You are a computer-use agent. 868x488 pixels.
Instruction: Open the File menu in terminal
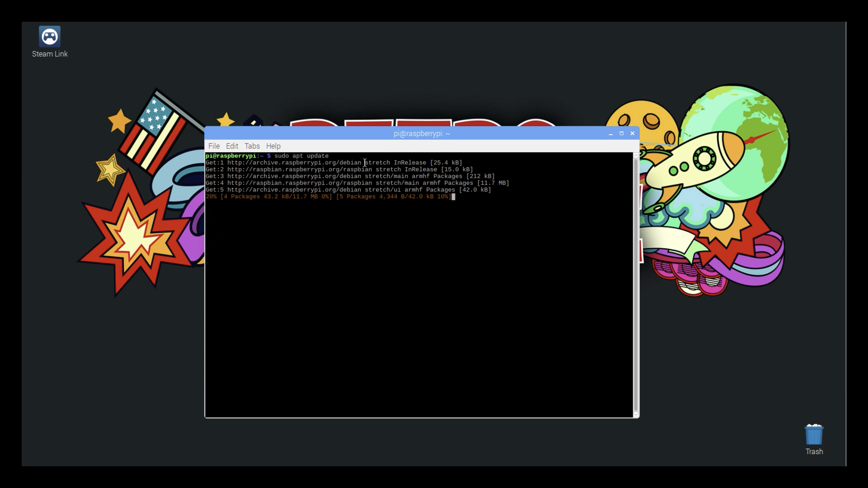tap(214, 146)
